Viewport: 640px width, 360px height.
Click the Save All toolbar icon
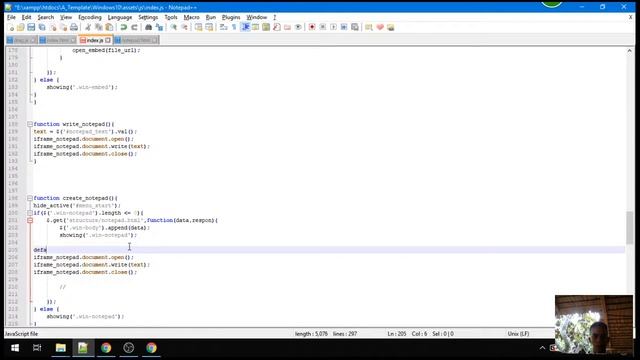[x=42, y=27]
